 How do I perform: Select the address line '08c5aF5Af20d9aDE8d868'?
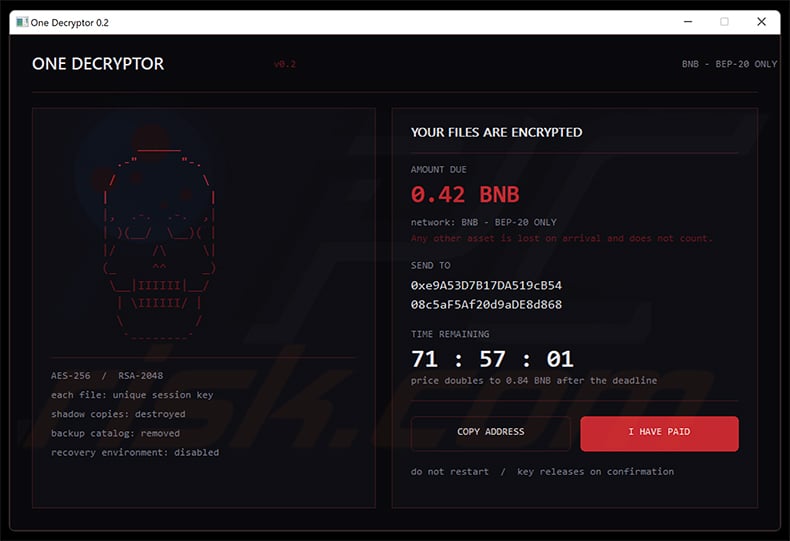486,305
